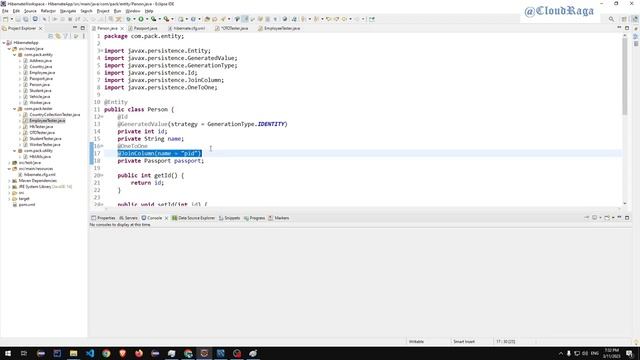The width and height of the screenshot is (640, 360).
Task: Select OTOTester.java in Project Explorer tree
Action: tap(42, 133)
